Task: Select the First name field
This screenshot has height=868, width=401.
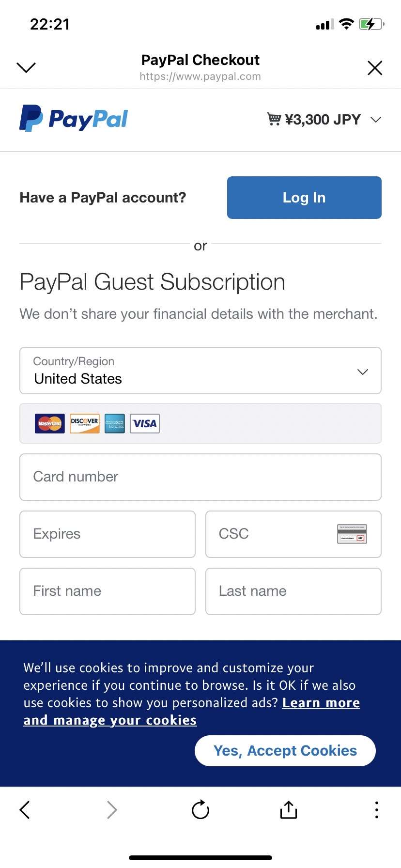Action: click(x=108, y=591)
